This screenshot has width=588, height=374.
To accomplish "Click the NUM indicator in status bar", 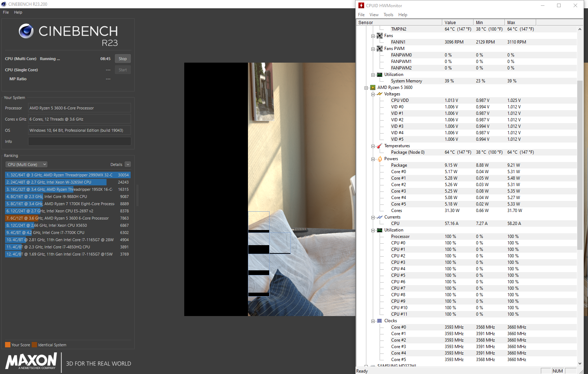I will click(557, 371).
